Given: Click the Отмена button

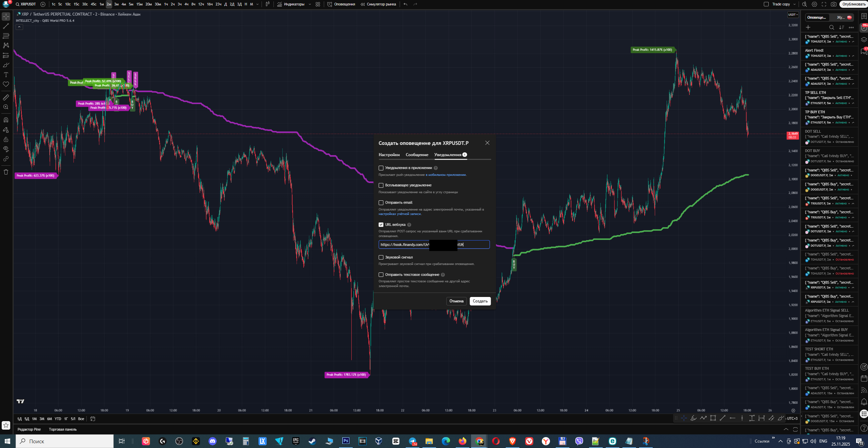Looking at the screenshot, I should 456,301.
